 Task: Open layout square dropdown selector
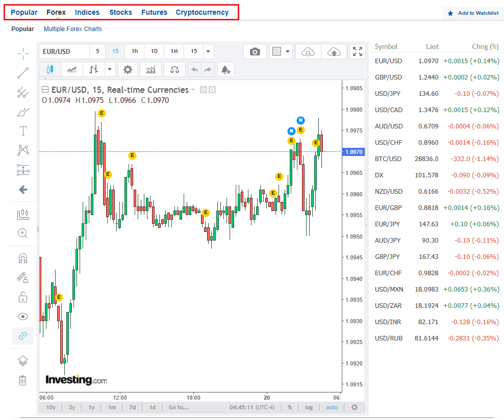click(281, 51)
